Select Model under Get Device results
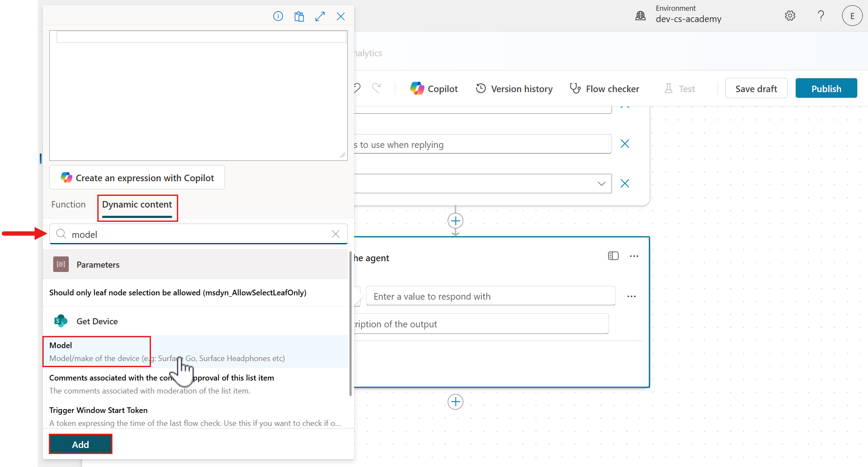 tap(96, 351)
